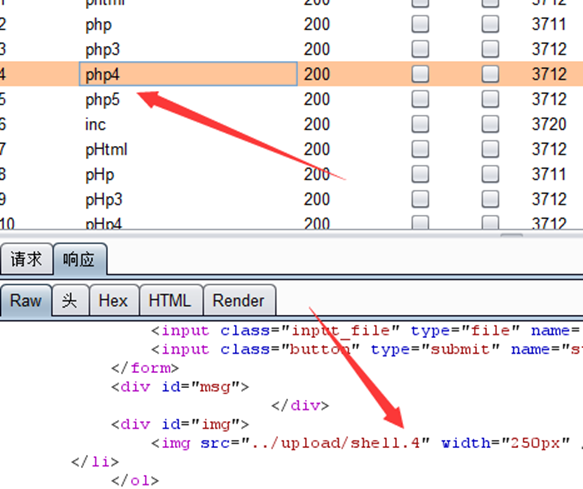Check left checkbox in the pHp row
This screenshot has height=489, width=583.
point(420,174)
